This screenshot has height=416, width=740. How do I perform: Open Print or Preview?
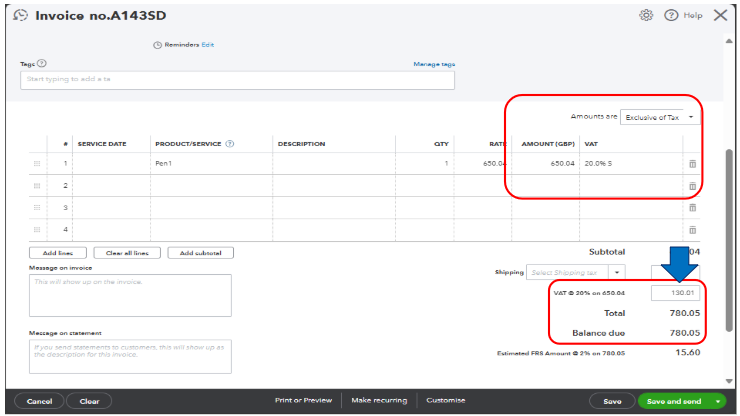[303, 400]
